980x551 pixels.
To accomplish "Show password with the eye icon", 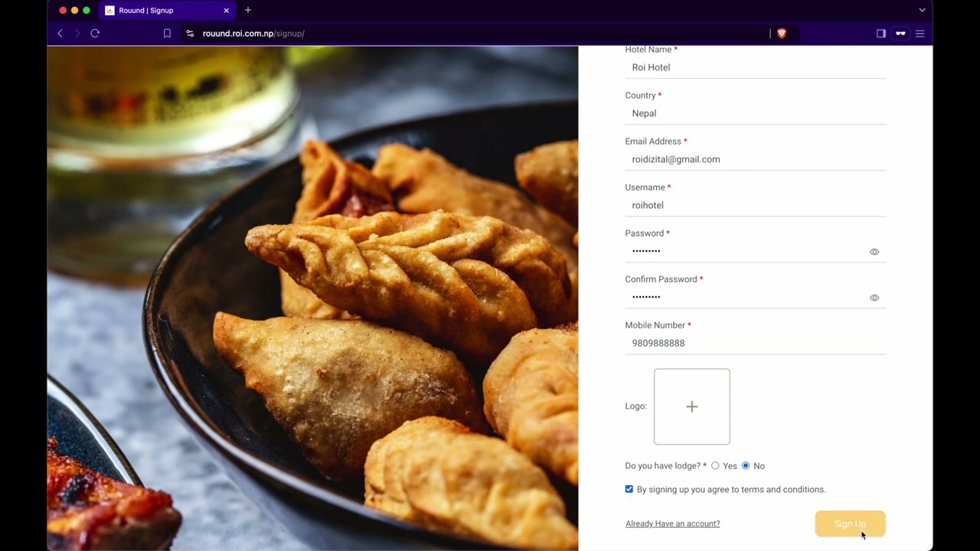I will pyautogui.click(x=874, y=252).
